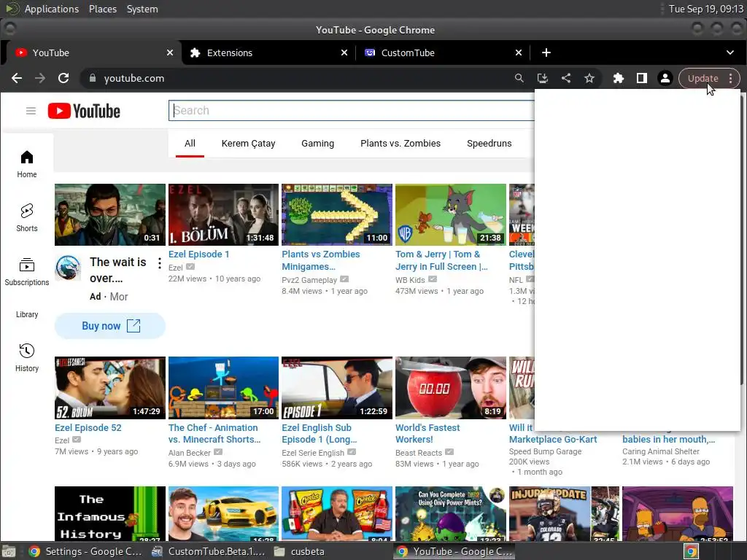Switch to the CustomTube tab
The width and height of the screenshot is (747, 560).
click(x=443, y=52)
